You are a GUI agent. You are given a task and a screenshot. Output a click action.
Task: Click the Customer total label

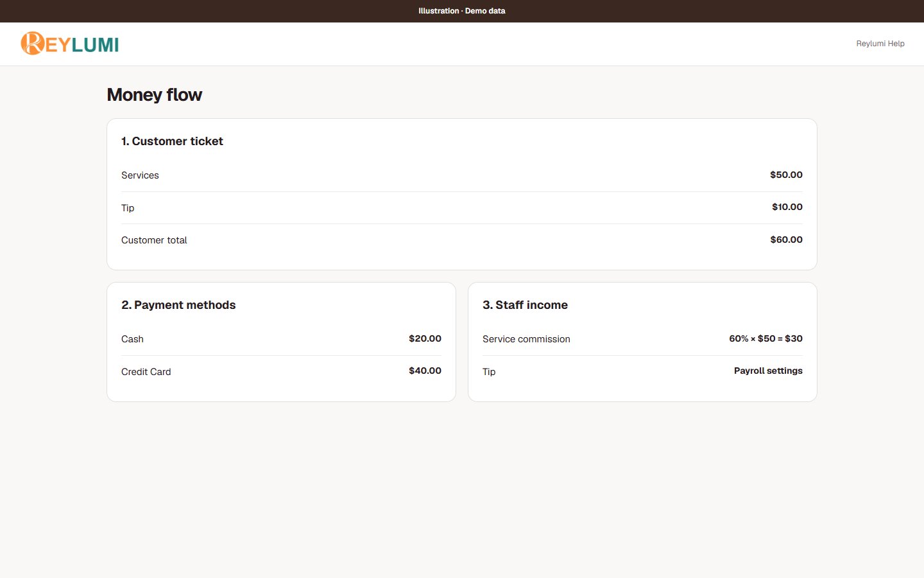[154, 240]
